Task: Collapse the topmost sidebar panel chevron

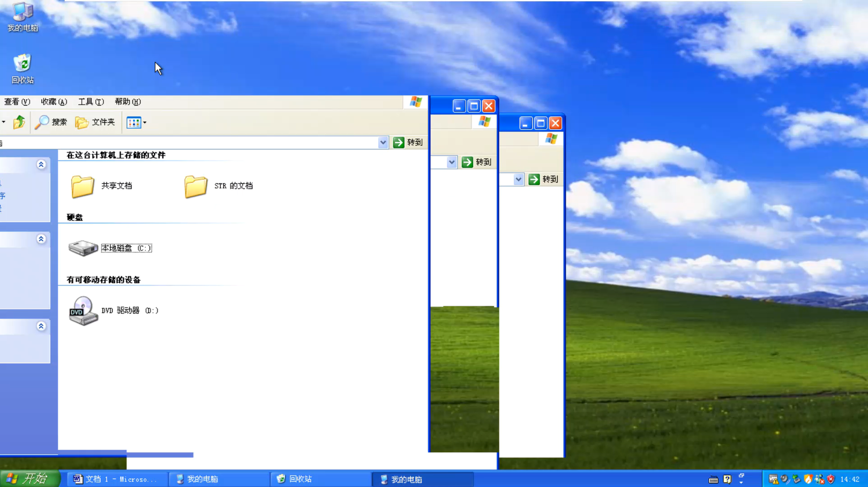Action: tap(41, 165)
